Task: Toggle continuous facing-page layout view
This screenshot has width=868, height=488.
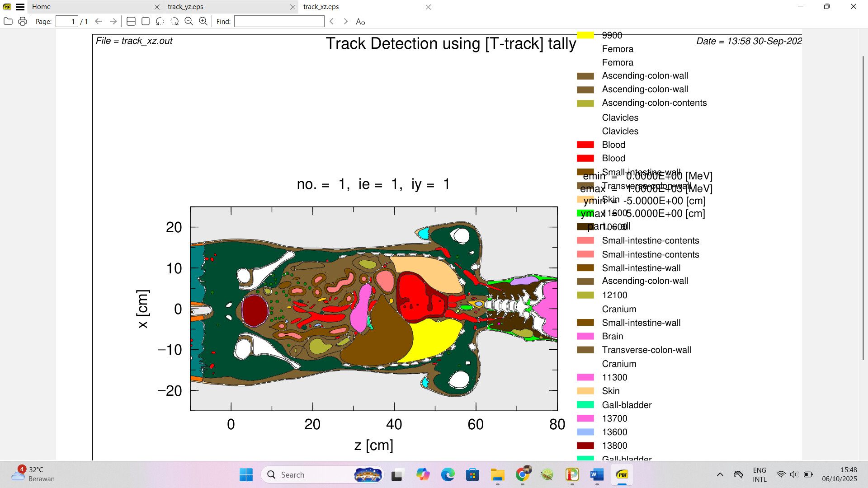Action: click(x=131, y=21)
